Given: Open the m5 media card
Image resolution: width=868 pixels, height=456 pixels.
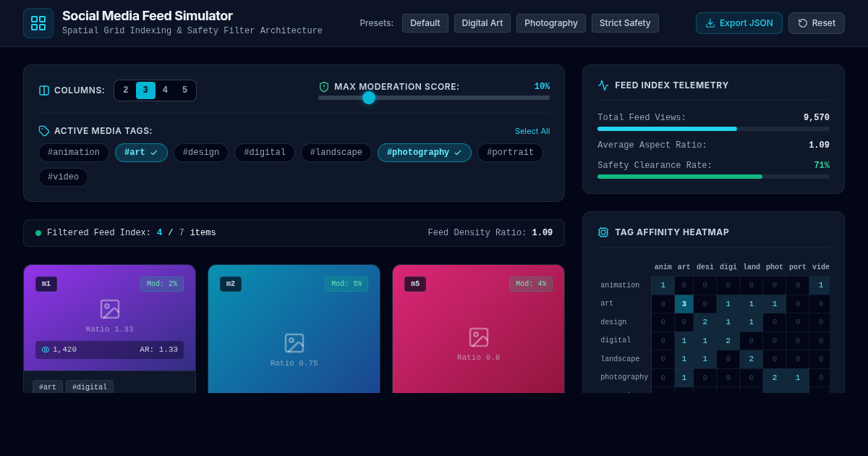Looking at the screenshot, I should click(479, 329).
